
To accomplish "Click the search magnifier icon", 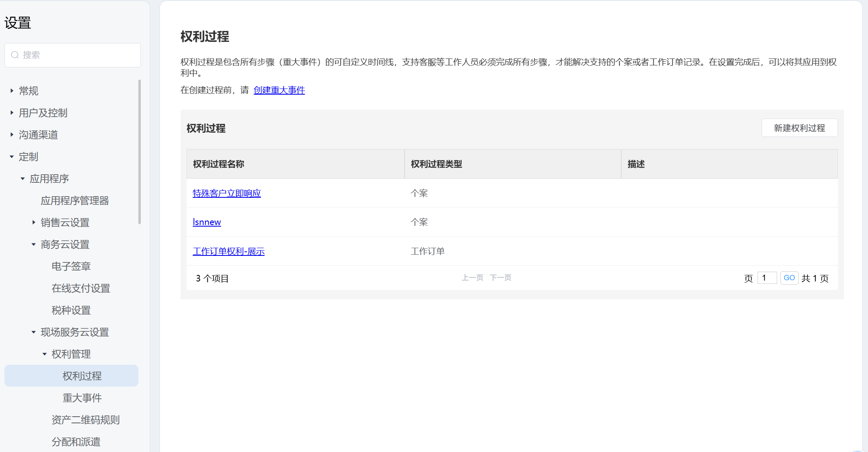I will coord(15,55).
